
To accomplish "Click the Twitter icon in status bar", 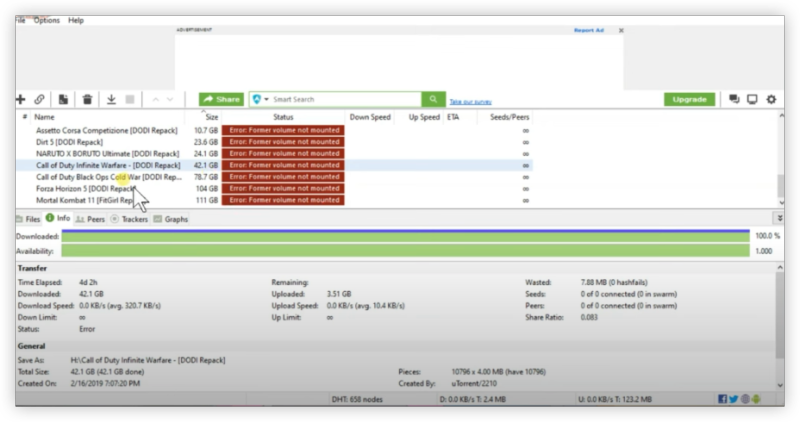I will click(734, 399).
